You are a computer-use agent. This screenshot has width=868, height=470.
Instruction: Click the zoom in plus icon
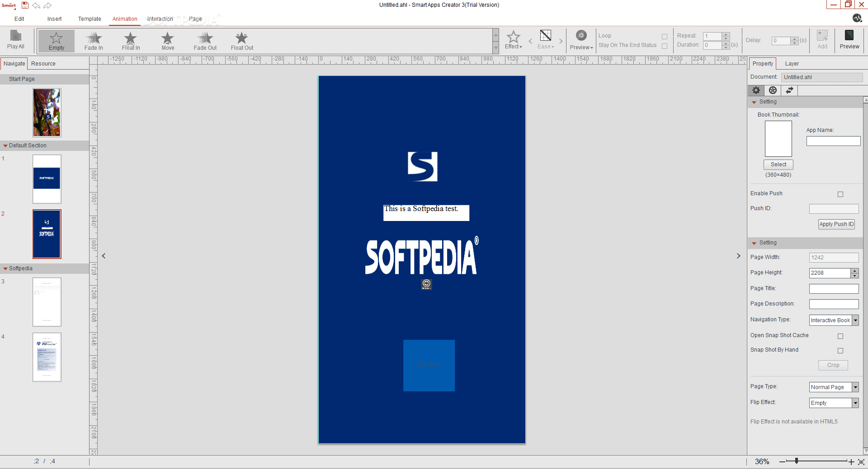[851, 462]
